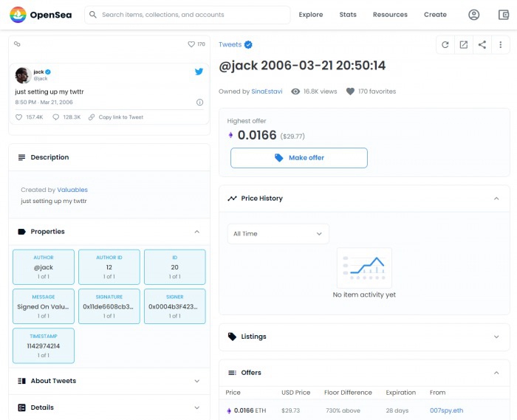The width and height of the screenshot is (517, 420).
Task: Select the SIGNER property tile
Action: [175, 306]
